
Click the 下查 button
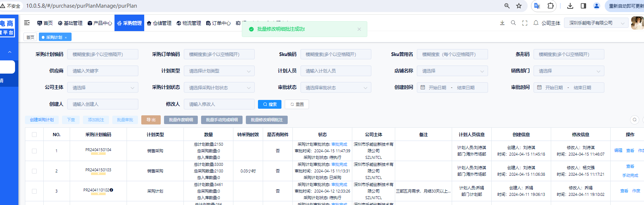pos(71,120)
